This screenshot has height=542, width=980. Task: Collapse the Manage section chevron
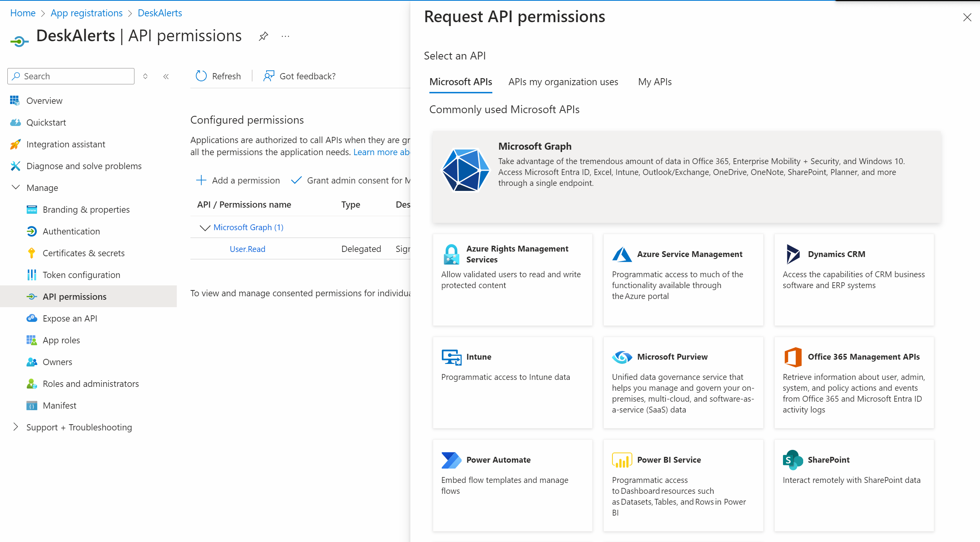pyautogui.click(x=16, y=187)
